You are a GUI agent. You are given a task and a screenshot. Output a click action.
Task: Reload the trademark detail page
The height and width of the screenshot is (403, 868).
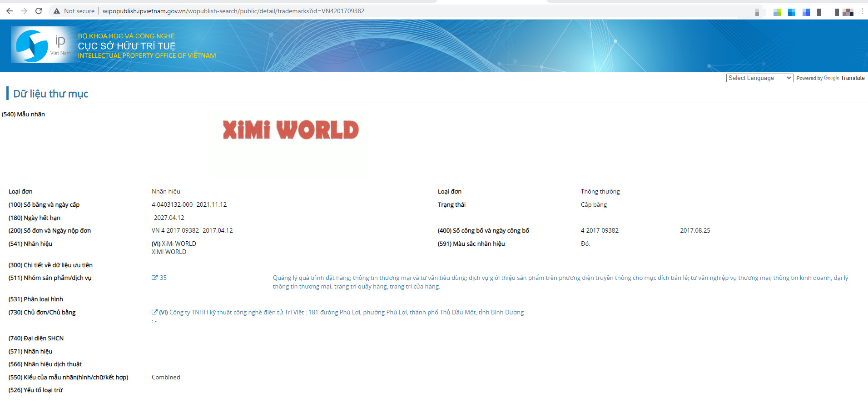point(39,11)
